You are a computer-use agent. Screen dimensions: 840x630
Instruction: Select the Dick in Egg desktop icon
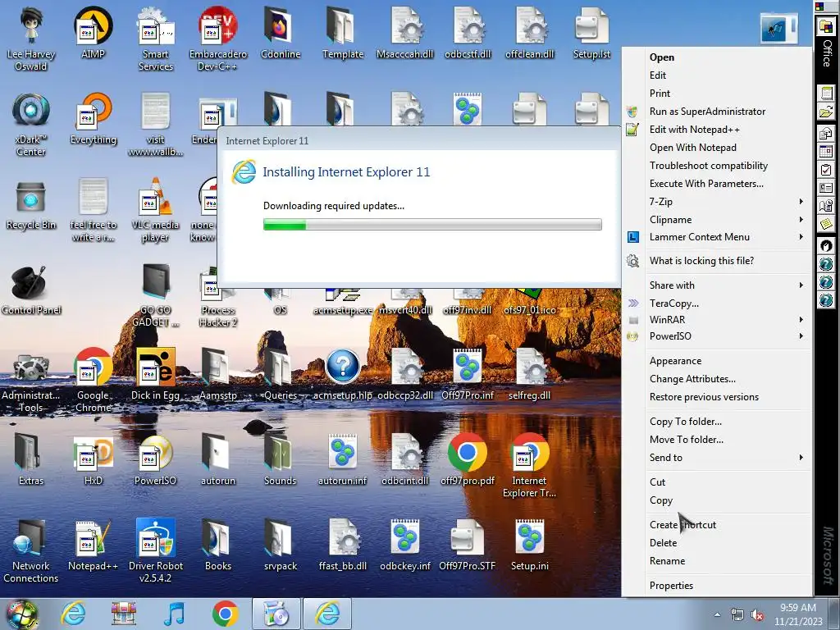point(155,375)
